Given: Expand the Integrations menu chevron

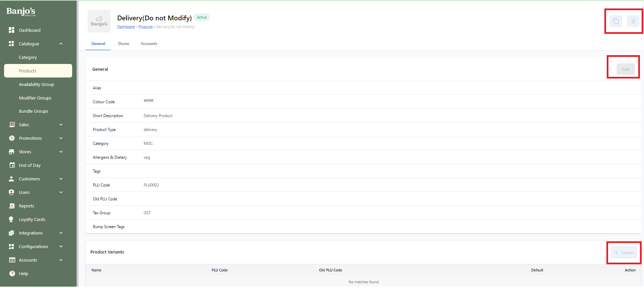Looking at the screenshot, I should 61,233.
